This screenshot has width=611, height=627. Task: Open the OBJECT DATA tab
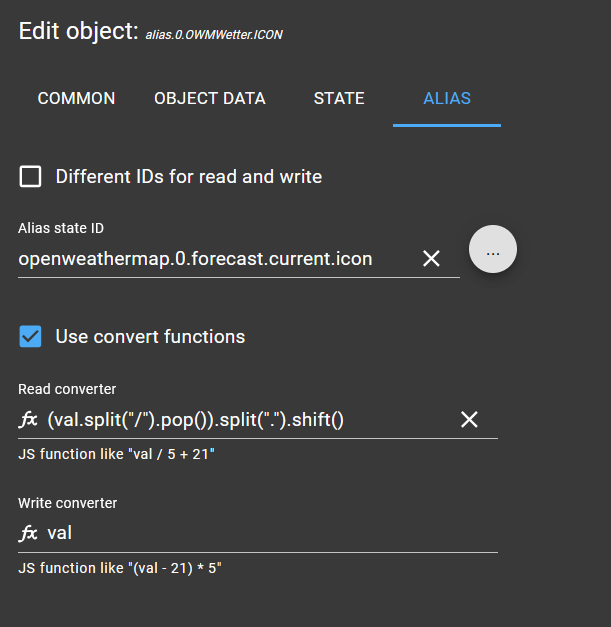pos(210,99)
